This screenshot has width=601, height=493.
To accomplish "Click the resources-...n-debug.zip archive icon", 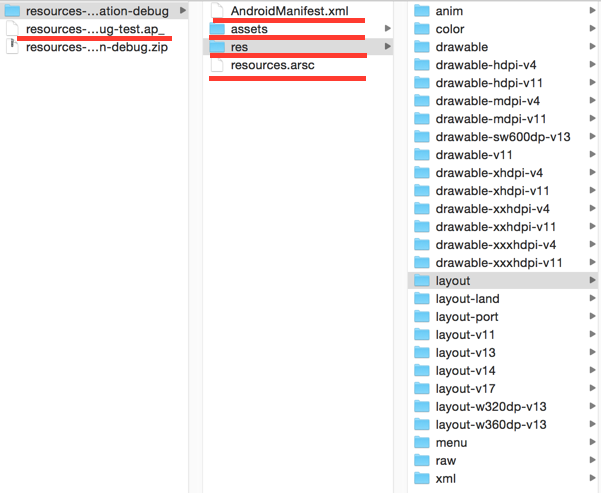I will pyautogui.click(x=12, y=47).
